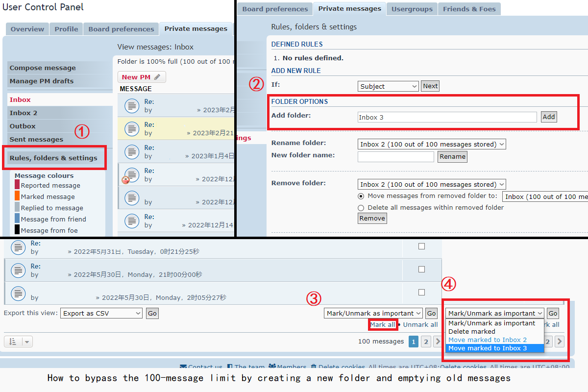
Task: Switch to the Profile tab
Action: tap(66, 29)
